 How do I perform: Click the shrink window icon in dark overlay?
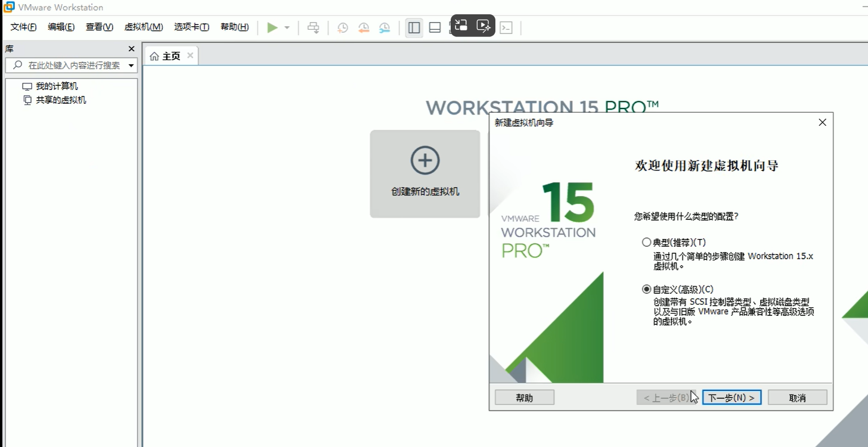pyautogui.click(x=461, y=25)
